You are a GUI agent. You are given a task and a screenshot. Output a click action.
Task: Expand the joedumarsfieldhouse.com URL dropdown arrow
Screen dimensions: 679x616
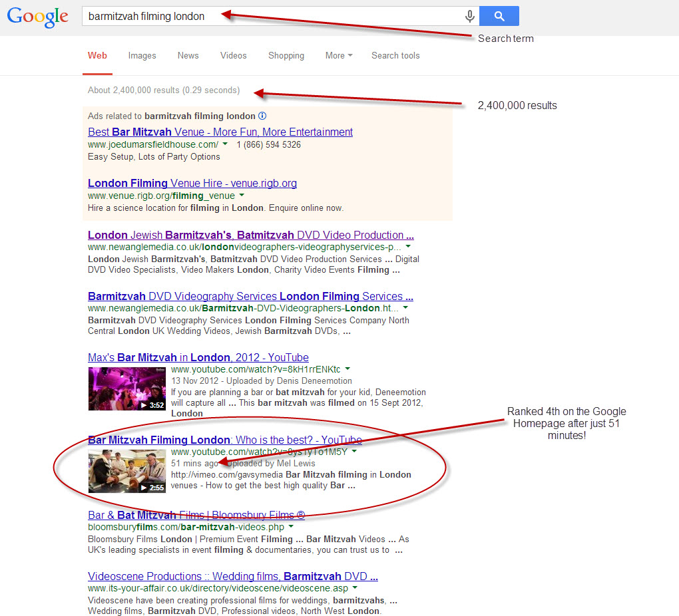pyautogui.click(x=225, y=143)
